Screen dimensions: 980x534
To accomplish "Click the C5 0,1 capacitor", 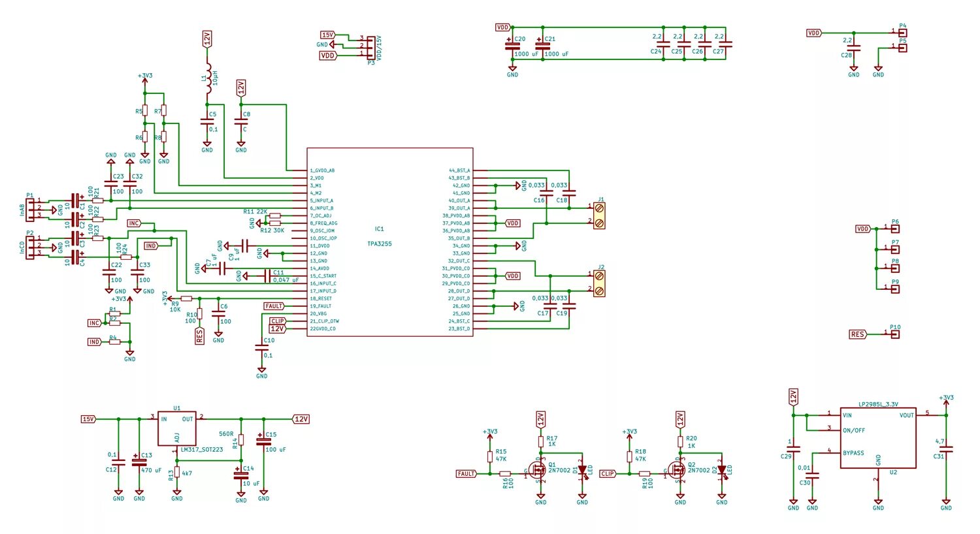I will [208, 121].
